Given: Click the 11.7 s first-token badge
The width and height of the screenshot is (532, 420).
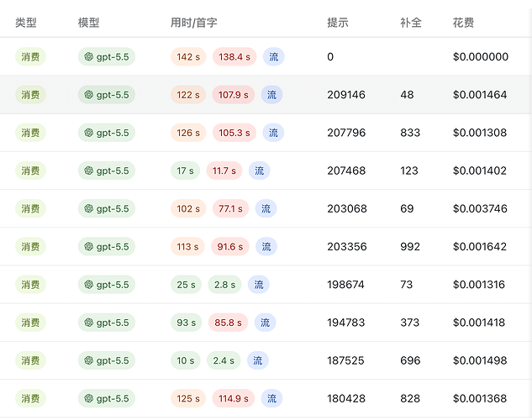Looking at the screenshot, I should [x=224, y=171].
